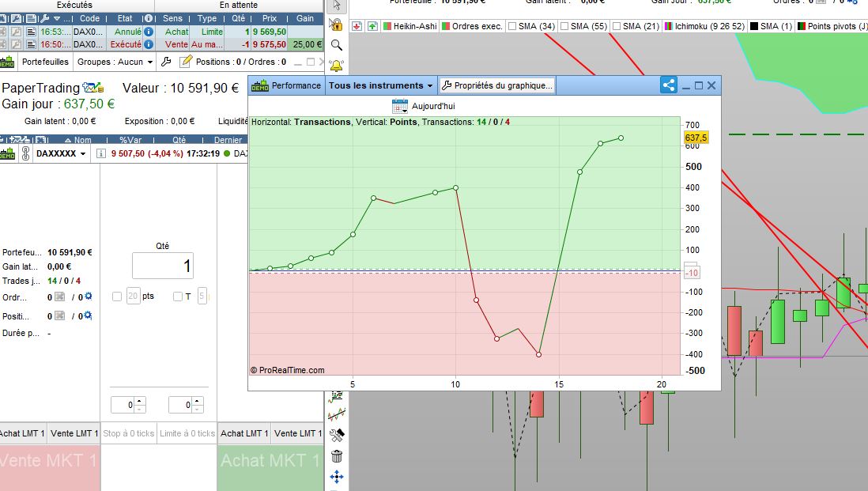Screen dimensions: 868x491
Task: Click the 9 575,50 price cell
Action: click(x=270, y=44)
